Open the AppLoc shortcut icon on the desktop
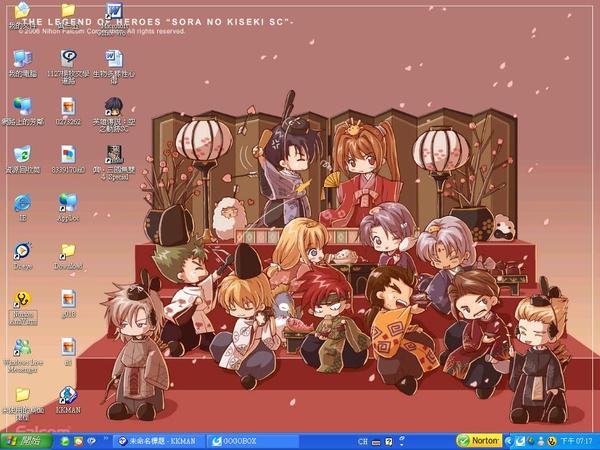This screenshot has height=450, width=600. [68, 203]
